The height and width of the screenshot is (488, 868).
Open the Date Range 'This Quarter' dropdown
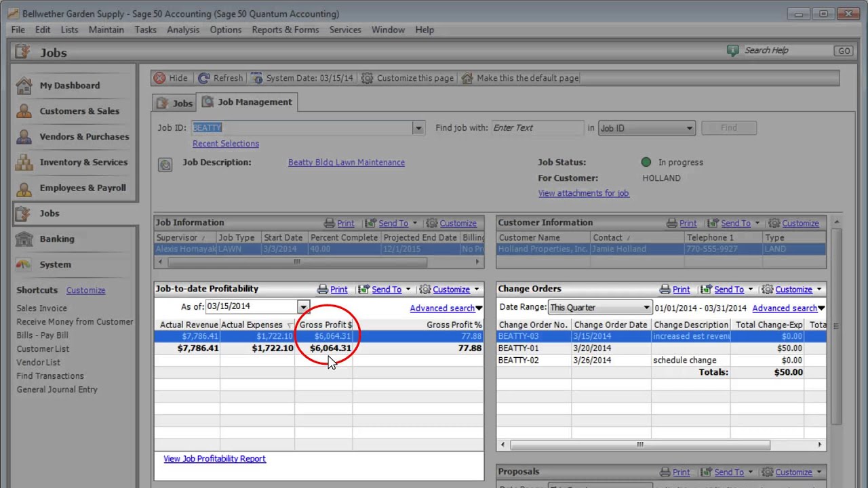(599, 308)
